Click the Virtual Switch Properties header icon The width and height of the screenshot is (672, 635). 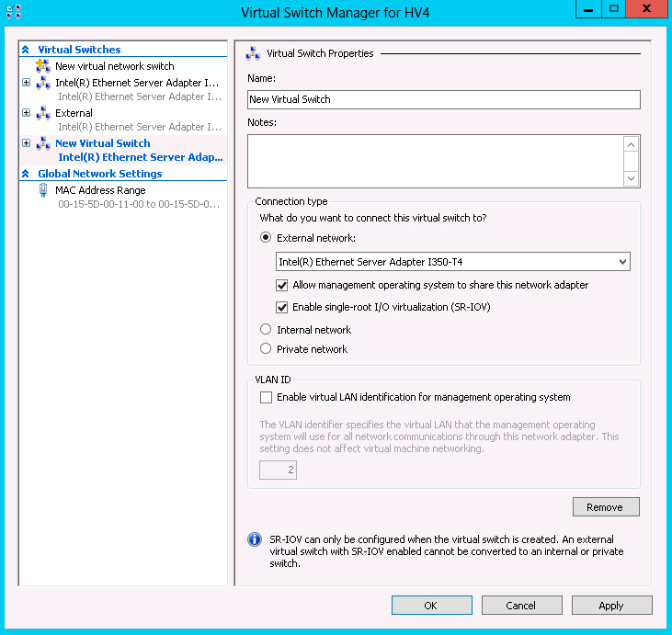253,53
